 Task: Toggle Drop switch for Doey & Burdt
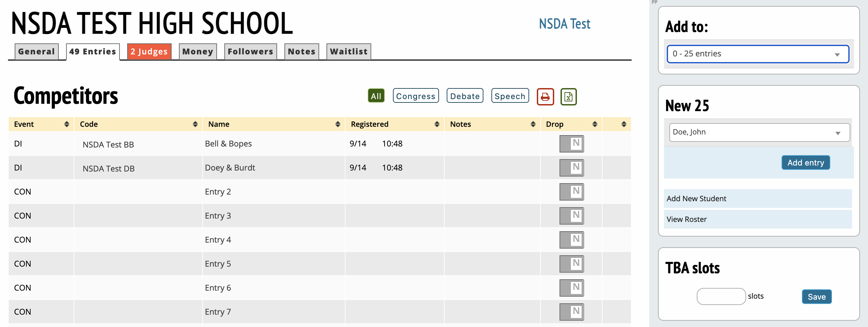[x=571, y=168]
